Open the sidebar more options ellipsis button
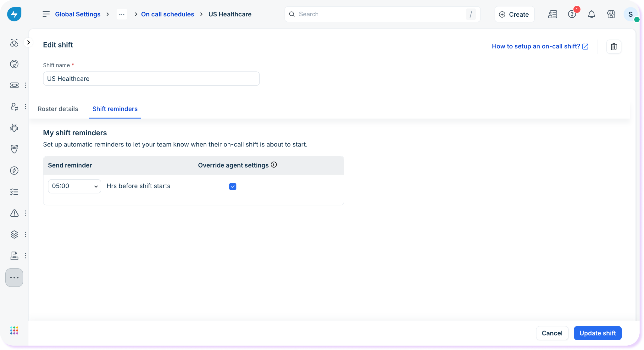 [x=14, y=278]
